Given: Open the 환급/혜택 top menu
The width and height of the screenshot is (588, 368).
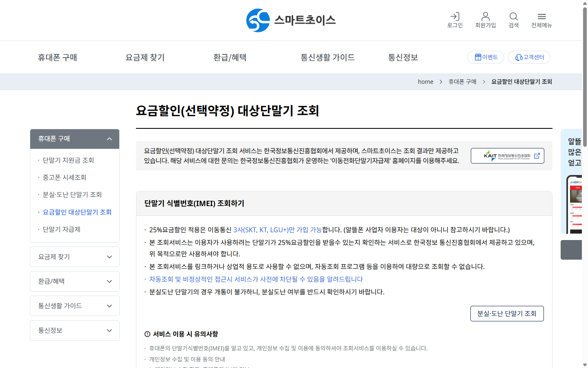Looking at the screenshot, I should pos(230,58).
